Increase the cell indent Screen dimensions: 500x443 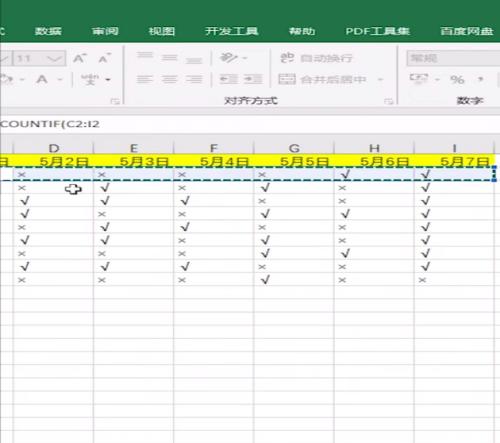pyautogui.click(x=253, y=79)
